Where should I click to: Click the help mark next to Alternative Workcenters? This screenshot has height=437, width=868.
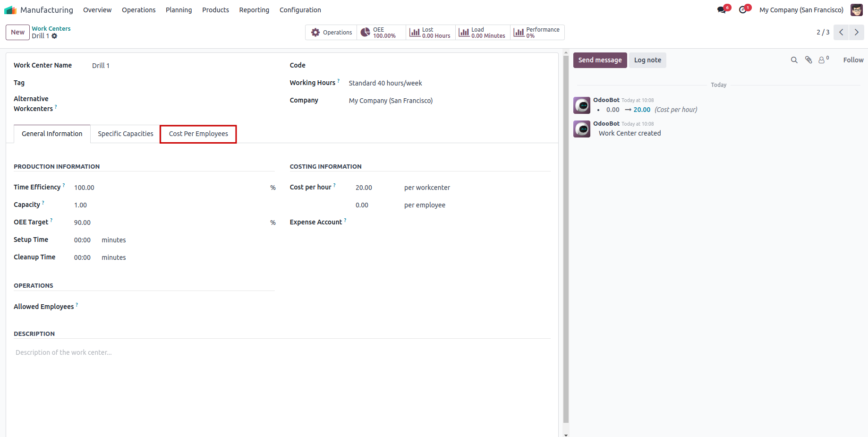(x=56, y=107)
